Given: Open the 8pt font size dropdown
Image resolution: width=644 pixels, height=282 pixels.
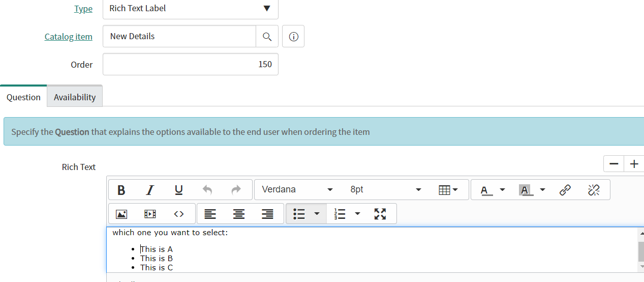Looking at the screenshot, I should point(385,190).
